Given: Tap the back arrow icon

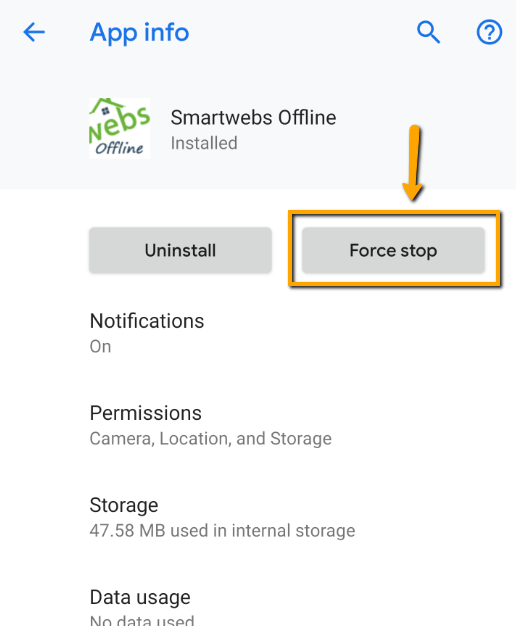Looking at the screenshot, I should click(x=34, y=32).
